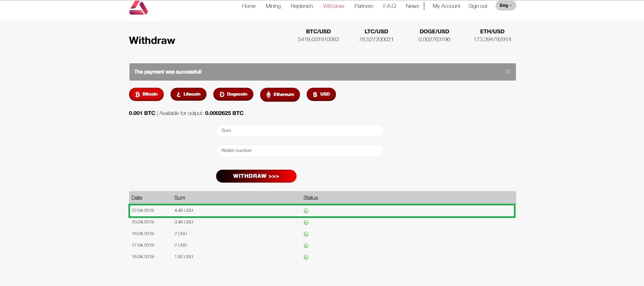
Task: Click the 18.04.2019 date cell
Action: click(143, 234)
